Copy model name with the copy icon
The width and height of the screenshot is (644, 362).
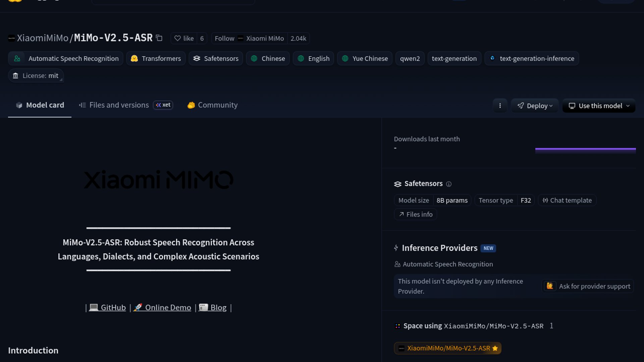159,38
